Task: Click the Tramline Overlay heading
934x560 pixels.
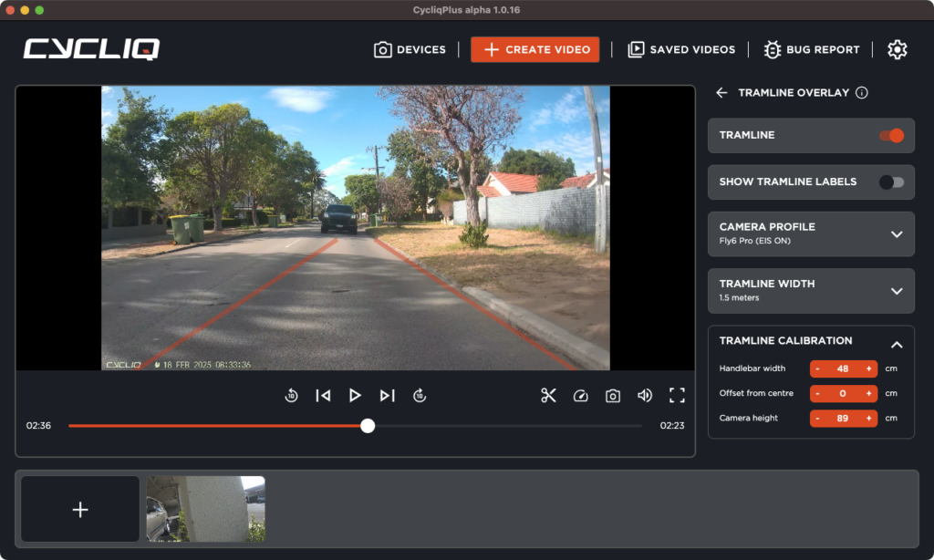Action: tap(794, 92)
